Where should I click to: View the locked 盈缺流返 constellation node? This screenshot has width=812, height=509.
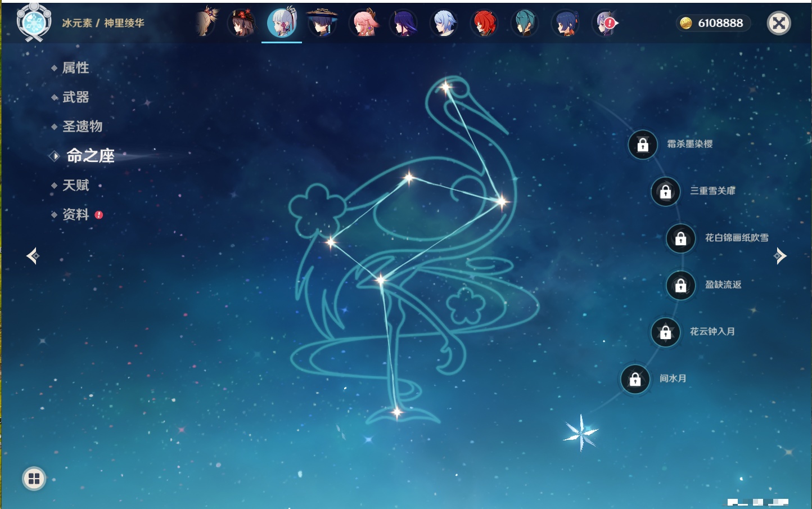pyautogui.click(x=681, y=285)
